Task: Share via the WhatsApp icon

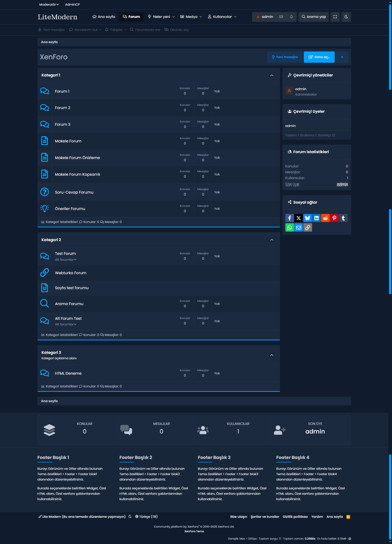Action: point(289,228)
